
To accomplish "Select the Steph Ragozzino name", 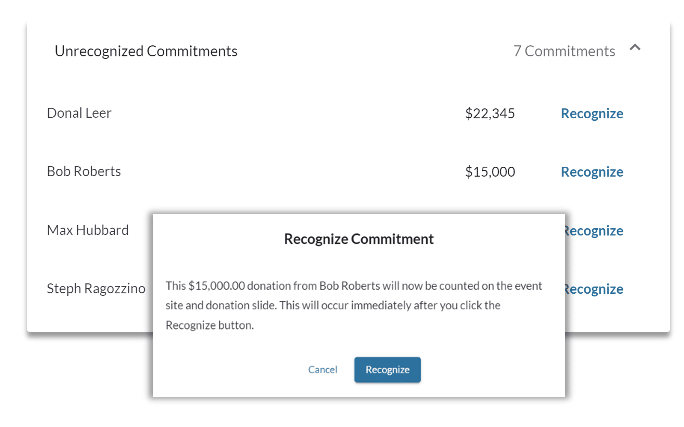I will 96,288.
